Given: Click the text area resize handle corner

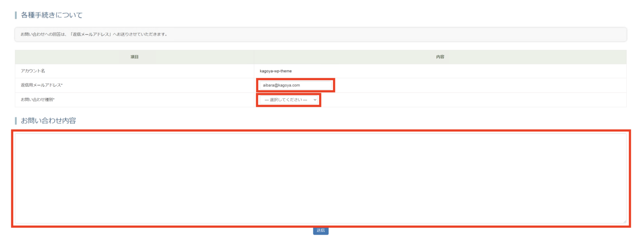Looking at the screenshot, I should coord(624,221).
